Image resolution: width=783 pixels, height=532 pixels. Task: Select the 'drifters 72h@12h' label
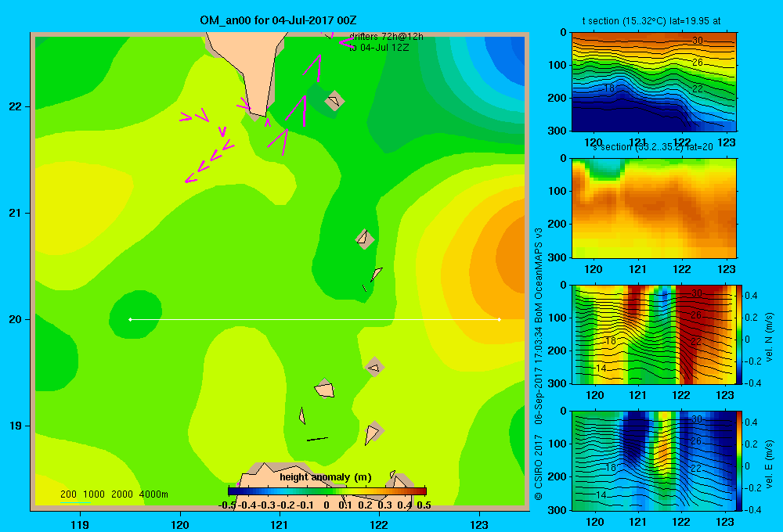coord(387,37)
